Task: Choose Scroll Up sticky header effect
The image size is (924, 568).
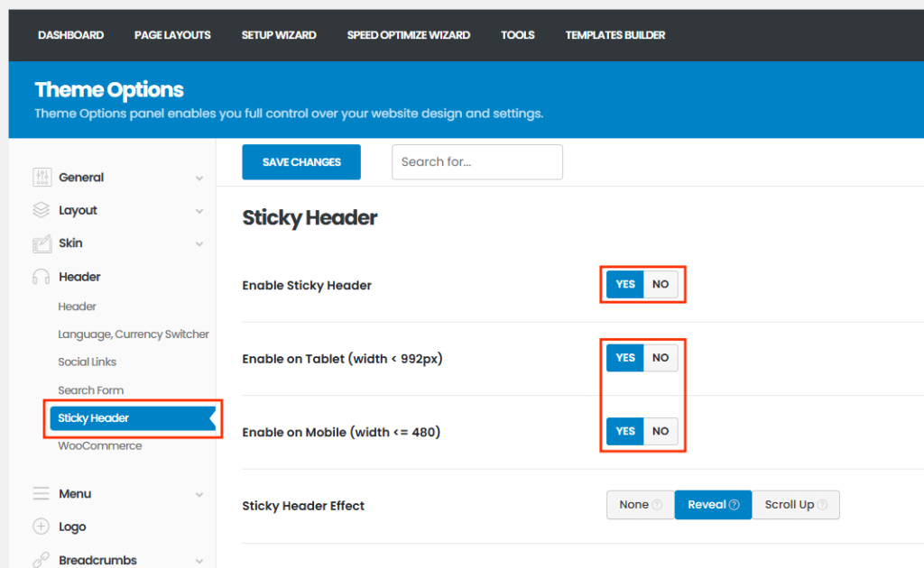Action: [x=795, y=505]
